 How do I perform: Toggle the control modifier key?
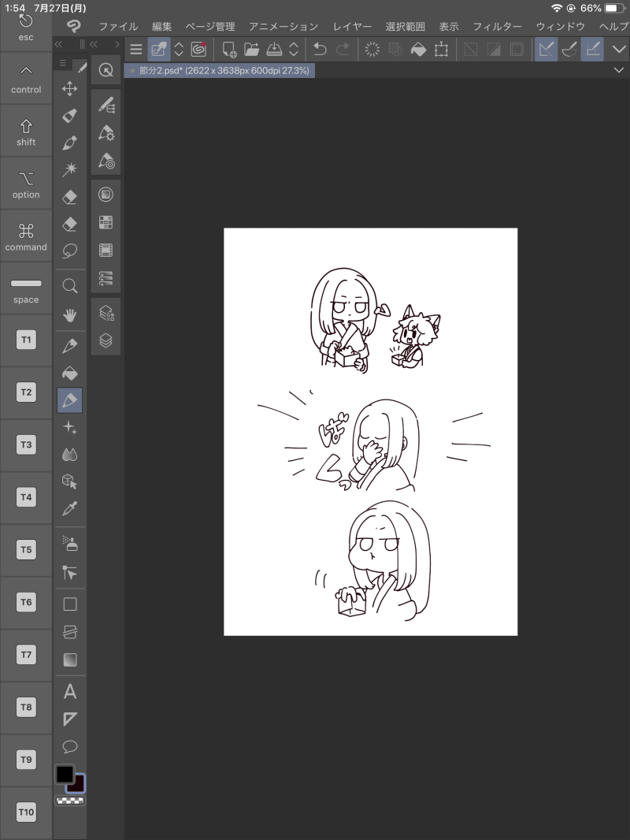point(26,79)
